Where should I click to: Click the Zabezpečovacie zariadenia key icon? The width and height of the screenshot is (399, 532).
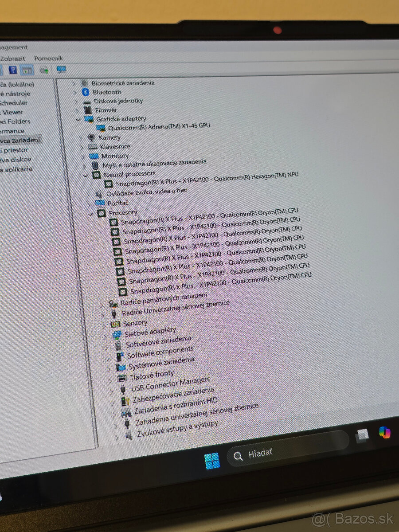click(x=126, y=401)
